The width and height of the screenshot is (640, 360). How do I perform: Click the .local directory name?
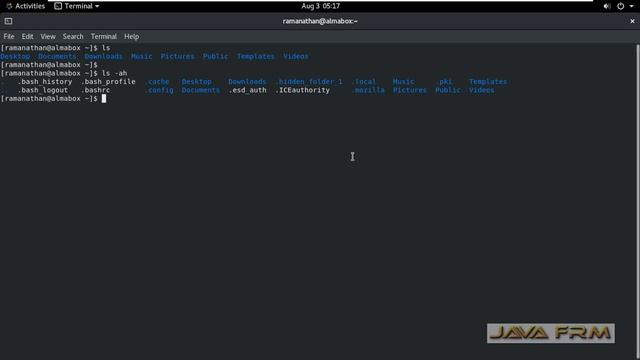pos(364,82)
